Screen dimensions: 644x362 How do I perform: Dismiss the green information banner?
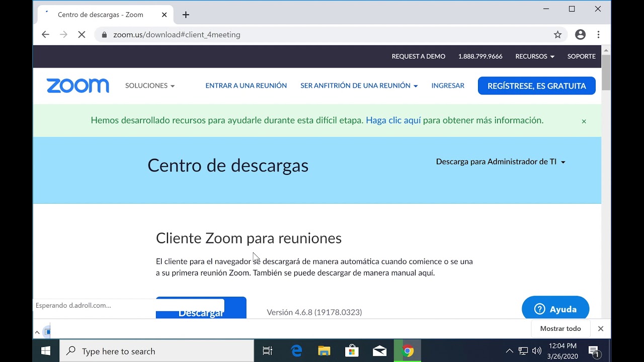pyautogui.click(x=584, y=121)
